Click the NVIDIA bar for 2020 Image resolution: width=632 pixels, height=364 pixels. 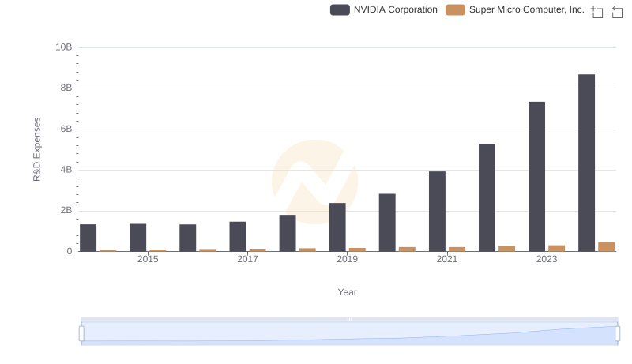(x=387, y=223)
